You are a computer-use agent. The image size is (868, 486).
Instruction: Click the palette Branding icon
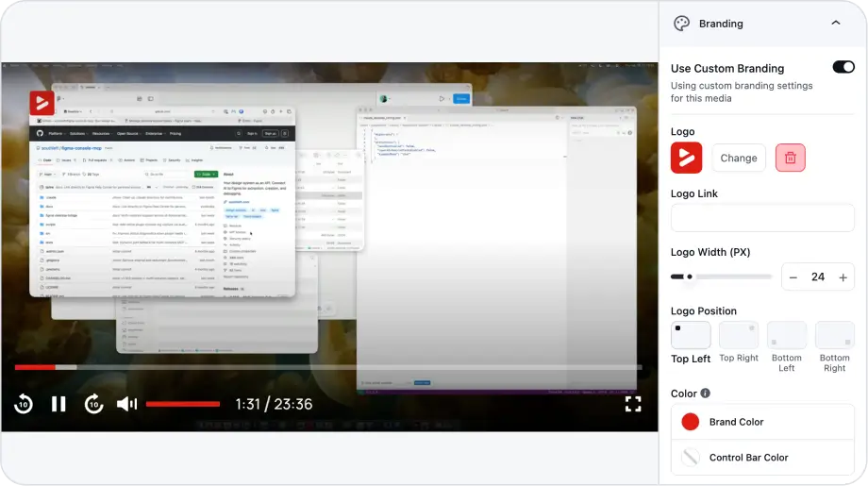681,24
